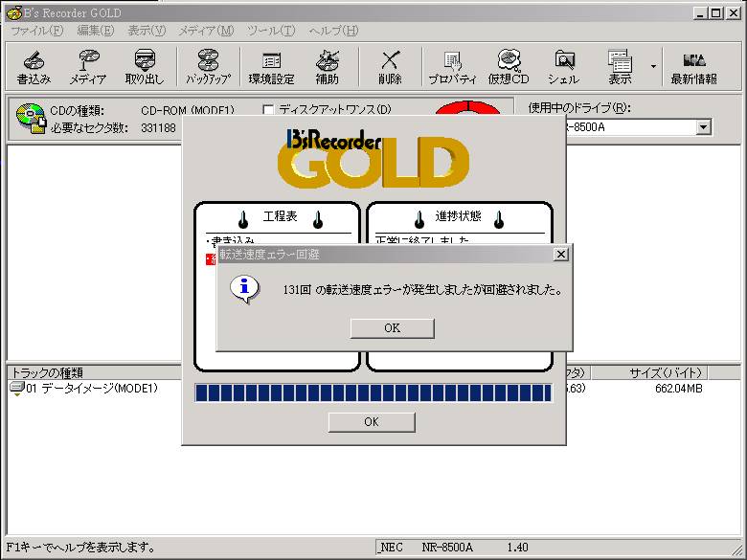Click track 01 data image icon
The image size is (747, 560).
(x=17, y=389)
